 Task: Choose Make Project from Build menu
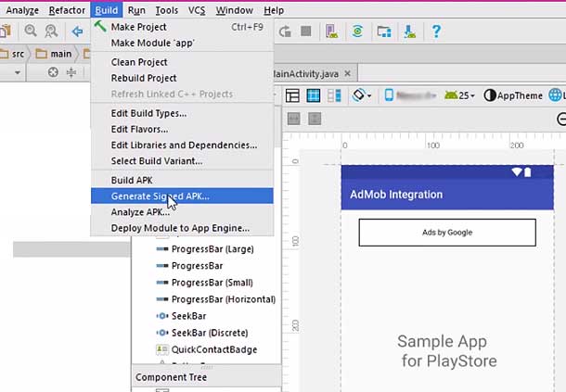coord(182,27)
